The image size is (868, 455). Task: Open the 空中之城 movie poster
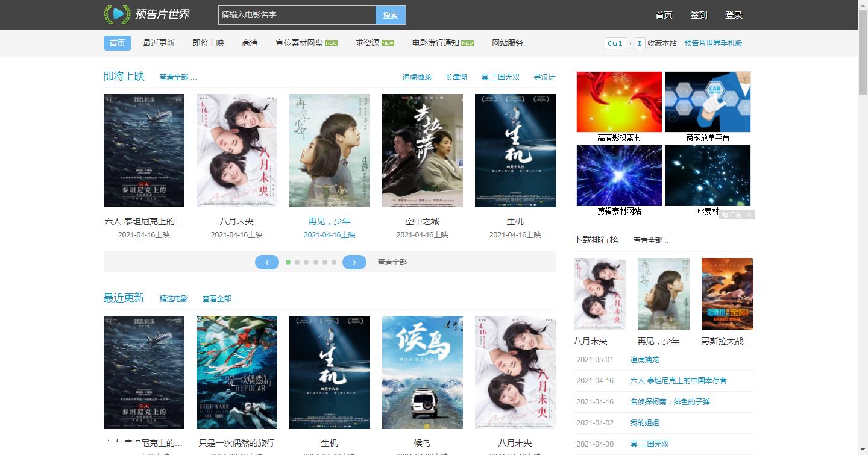[423, 151]
